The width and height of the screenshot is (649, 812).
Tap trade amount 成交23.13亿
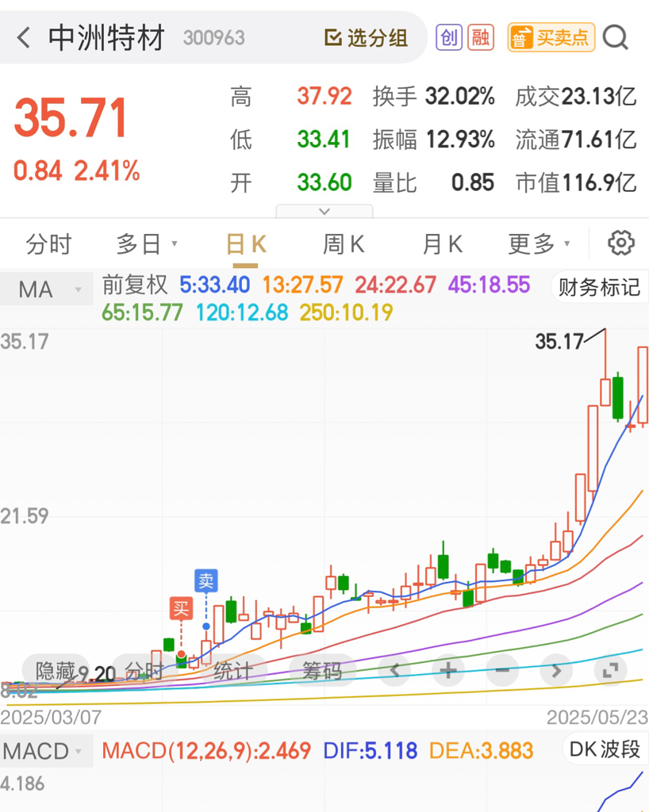(575, 96)
